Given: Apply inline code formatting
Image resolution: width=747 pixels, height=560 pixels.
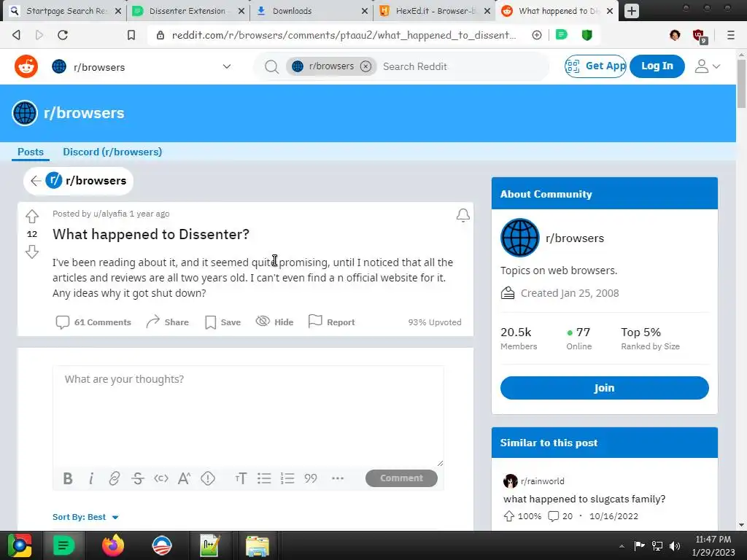Looking at the screenshot, I should [161, 478].
